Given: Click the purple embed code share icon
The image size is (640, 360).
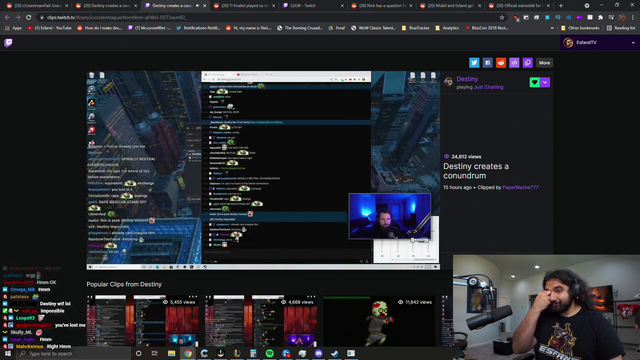Looking at the screenshot, I should (514, 63).
